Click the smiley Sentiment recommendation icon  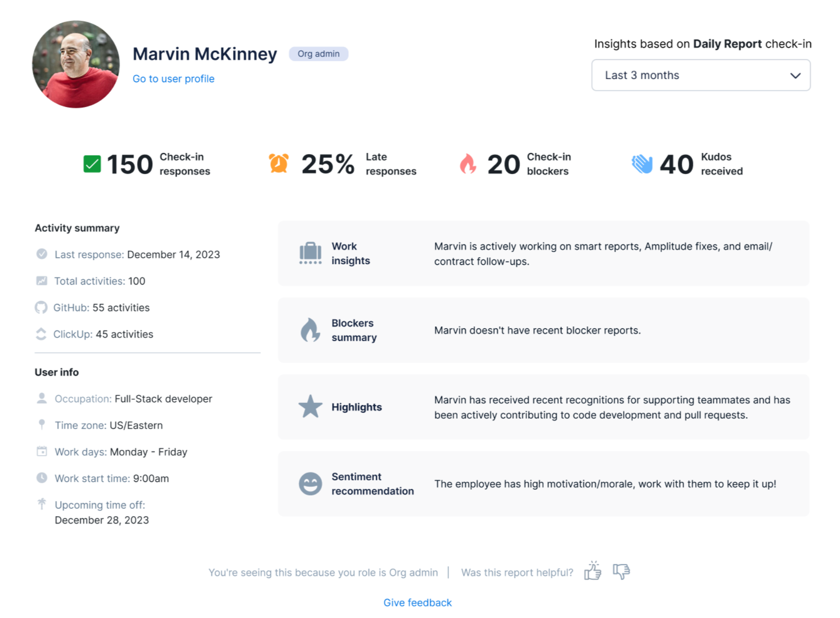(x=310, y=484)
